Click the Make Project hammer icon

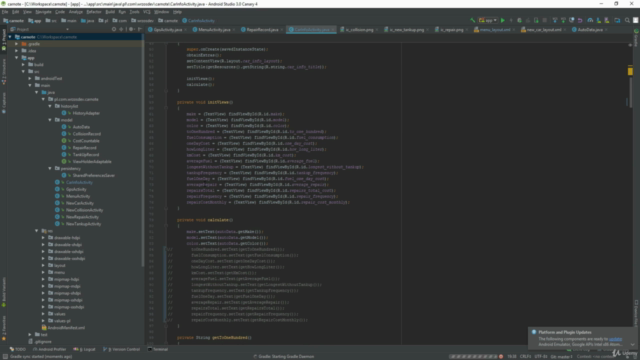click(x=473, y=20)
